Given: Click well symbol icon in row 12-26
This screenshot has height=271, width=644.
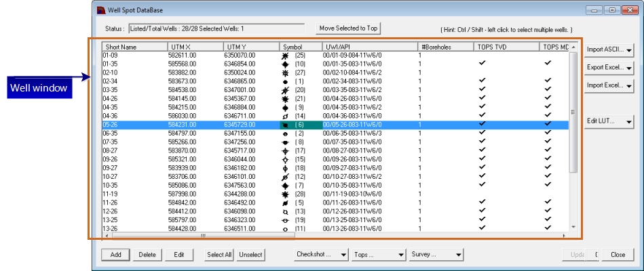Looking at the screenshot, I should point(284,211).
